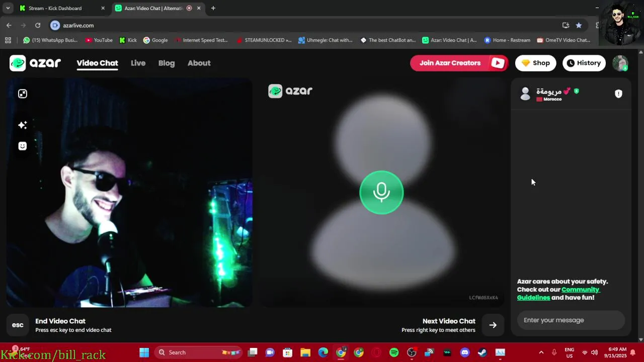Open ENG US language switcher
Image resolution: width=644 pixels, height=362 pixels.
[570, 352]
